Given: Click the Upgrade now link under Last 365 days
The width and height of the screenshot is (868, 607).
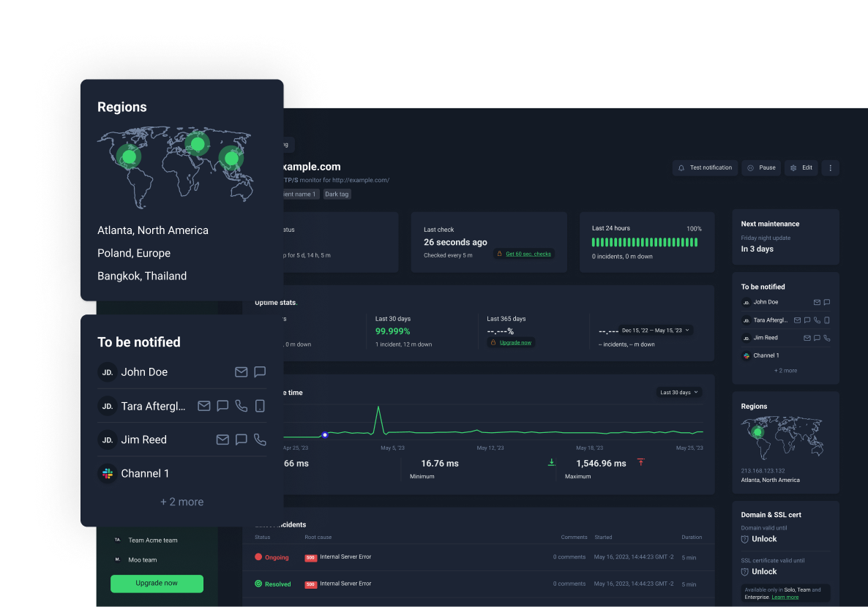Looking at the screenshot, I should 515,342.
